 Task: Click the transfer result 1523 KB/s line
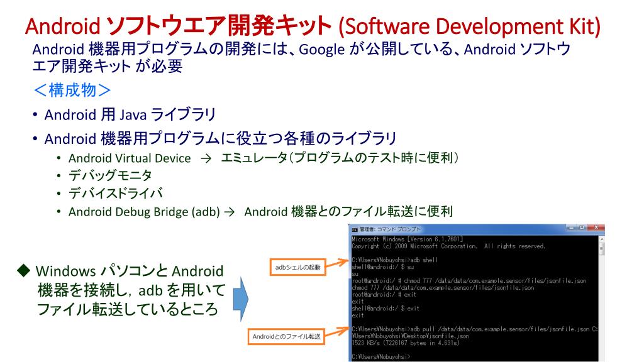click(x=406, y=343)
